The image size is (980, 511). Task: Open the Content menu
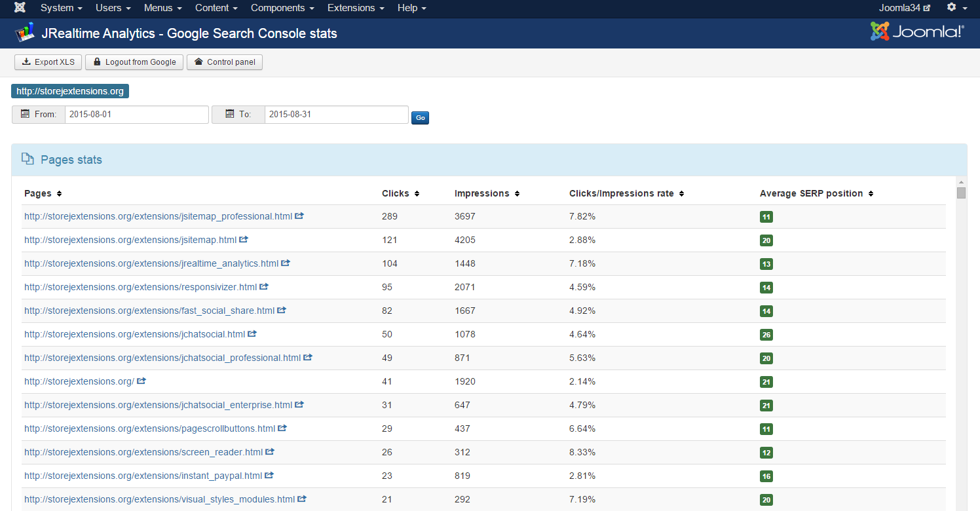pos(216,8)
